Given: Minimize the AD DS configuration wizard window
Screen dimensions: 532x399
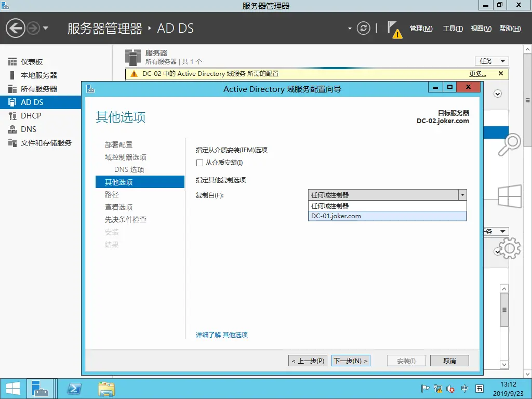Looking at the screenshot, I should tap(435, 87).
